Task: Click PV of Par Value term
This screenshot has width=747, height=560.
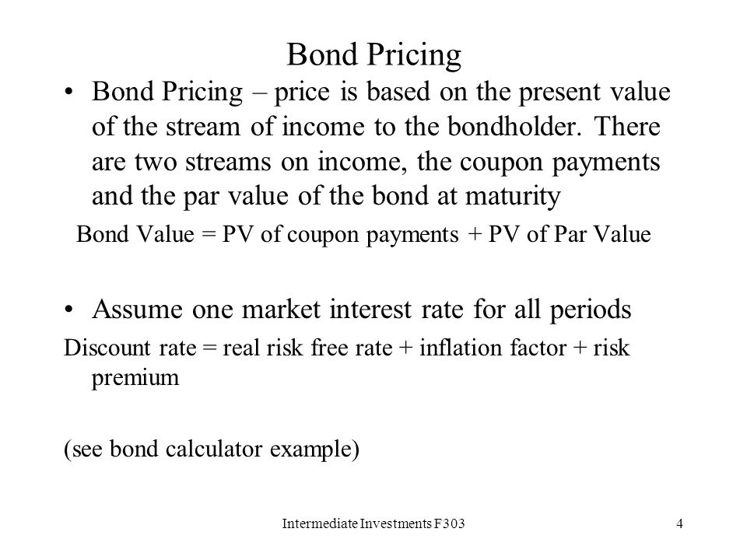Action: (570, 234)
